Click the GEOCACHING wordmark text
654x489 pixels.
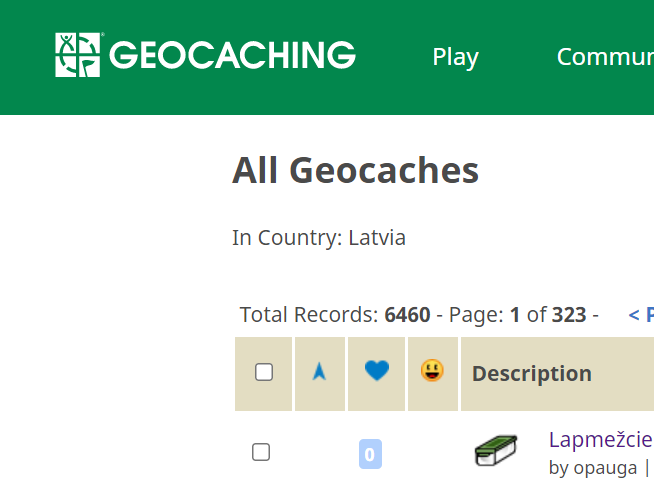click(x=232, y=56)
